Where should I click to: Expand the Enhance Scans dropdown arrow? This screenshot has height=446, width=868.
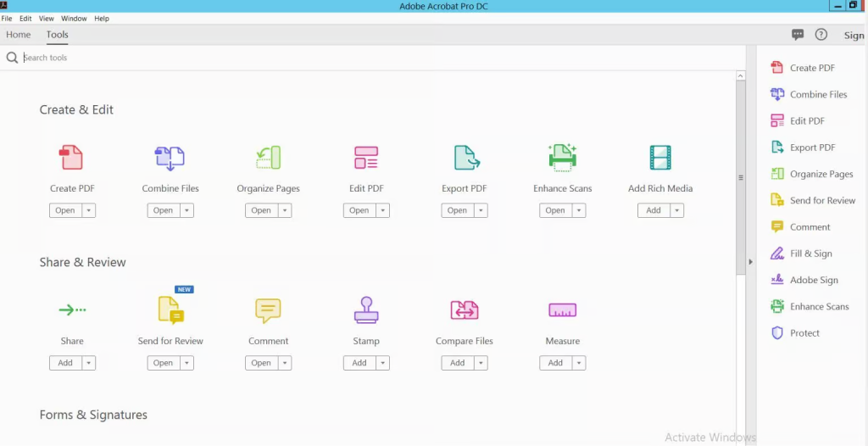coord(579,210)
